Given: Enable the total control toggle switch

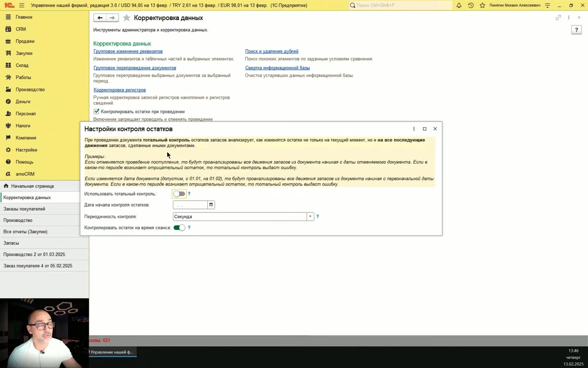Looking at the screenshot, I should 179,194.
